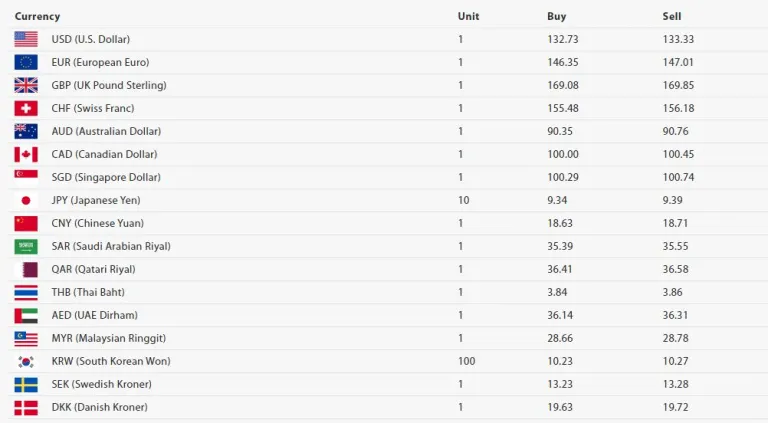This screenshot has height=423, width=768.
Task: Click the Swedish flag icon
Action: click(x=26, y=384)
